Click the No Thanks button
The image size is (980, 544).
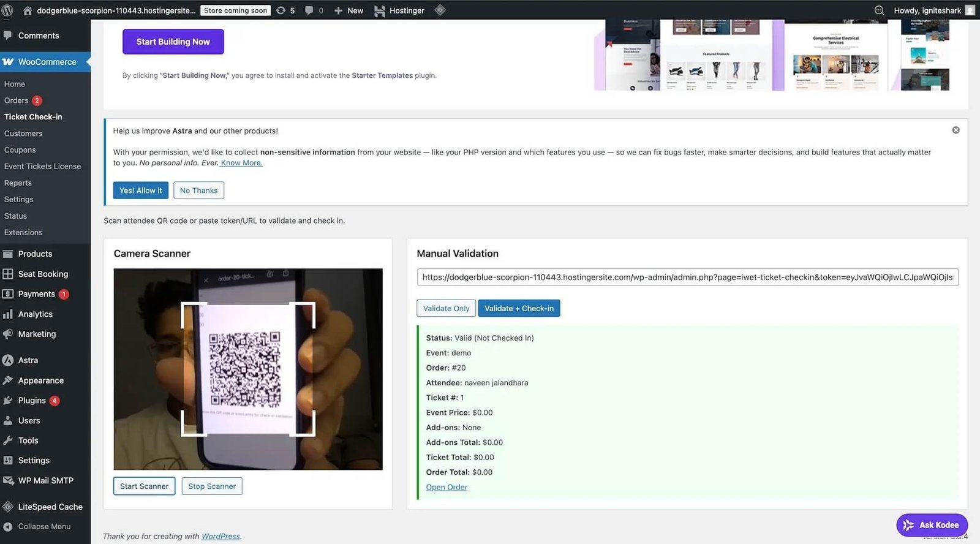point(198,191)
